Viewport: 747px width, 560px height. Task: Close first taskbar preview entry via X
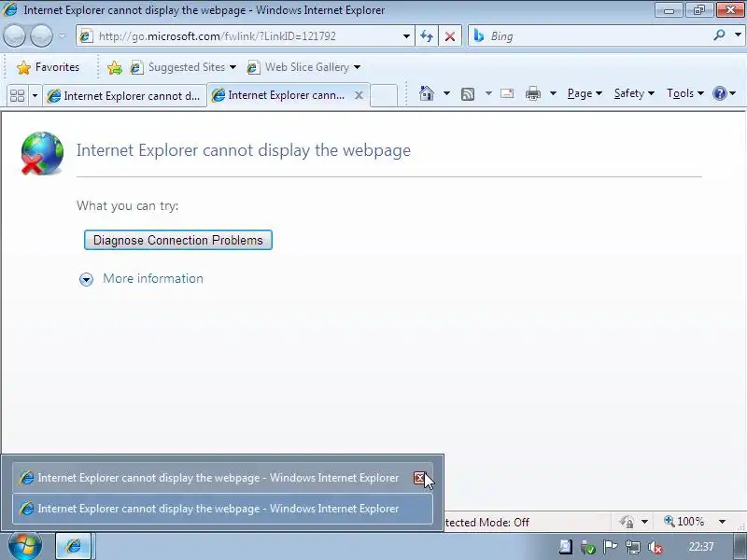pos(419,478)
